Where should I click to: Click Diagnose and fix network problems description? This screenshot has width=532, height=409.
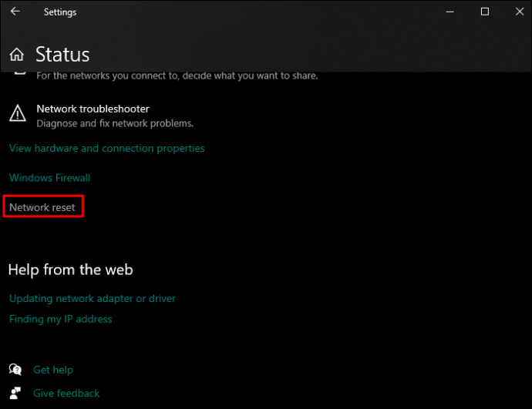[115, 123]
